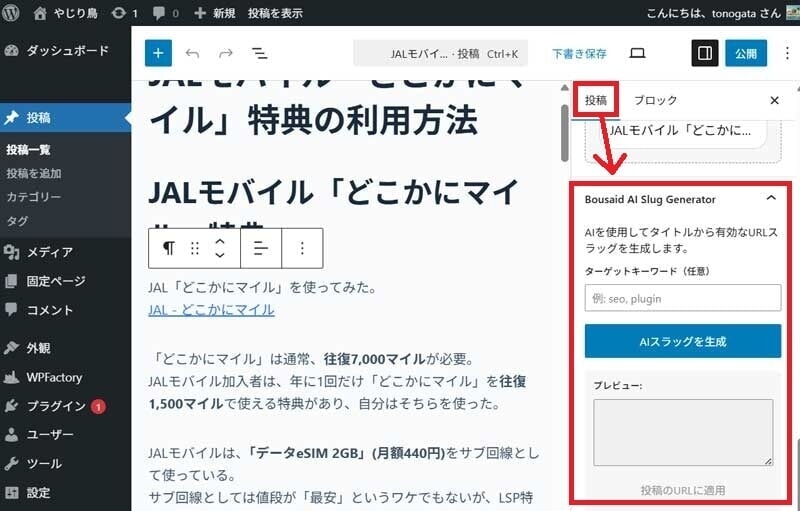Collapse the Bousaid AI Slug Generator panel
Screen dimensions: 800x511
(771, 198)
